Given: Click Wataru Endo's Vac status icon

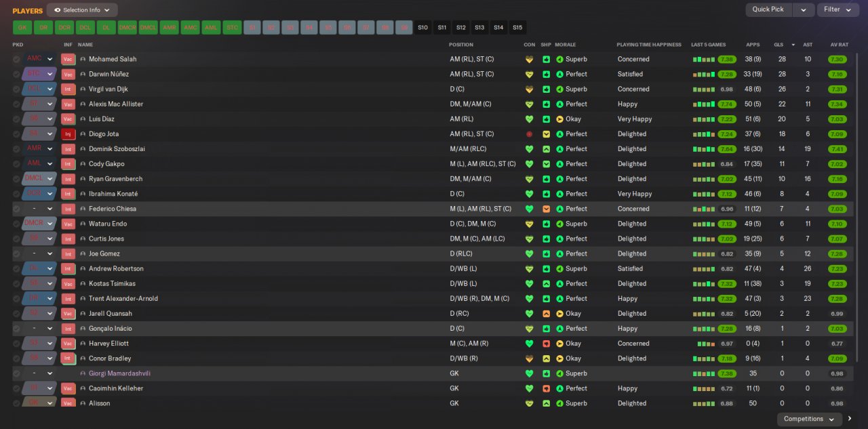Looking at the screenshot, I should (x=68, y=224).
